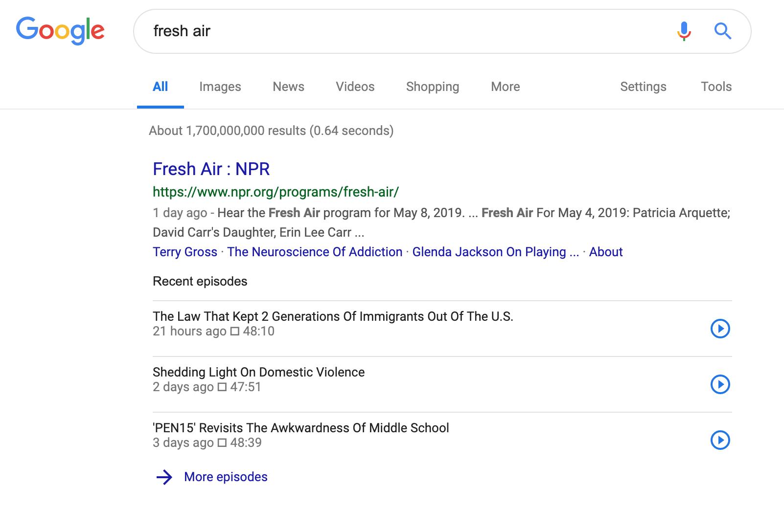Open the 'Glenda Jackson On Playing ...' sitelink
This screenshot has width=784, height=532.
tap(496, 252)
